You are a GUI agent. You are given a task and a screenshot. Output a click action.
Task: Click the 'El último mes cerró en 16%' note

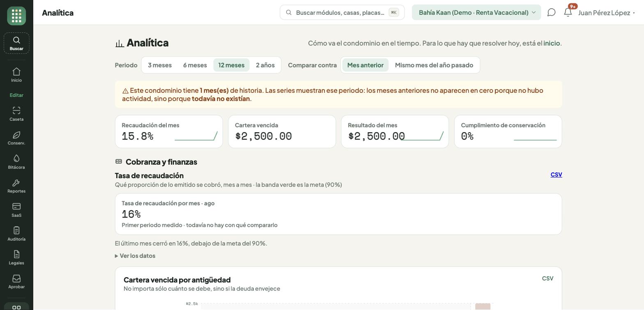click(x=191, y=243)
